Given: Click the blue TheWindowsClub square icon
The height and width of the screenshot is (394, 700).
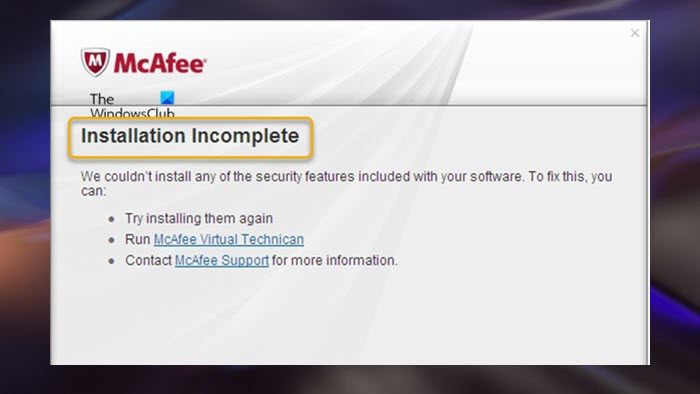Looking at the screenshot, I should [x=167, y=98].
